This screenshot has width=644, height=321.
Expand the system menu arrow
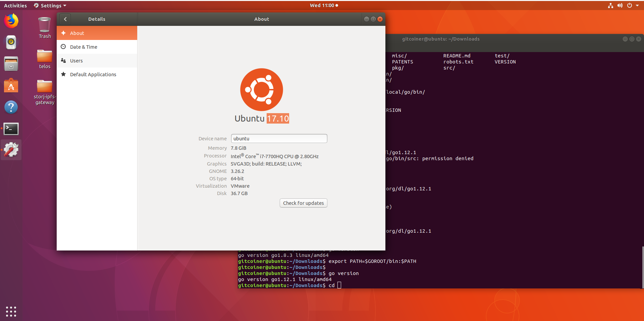tap(637, 5)
